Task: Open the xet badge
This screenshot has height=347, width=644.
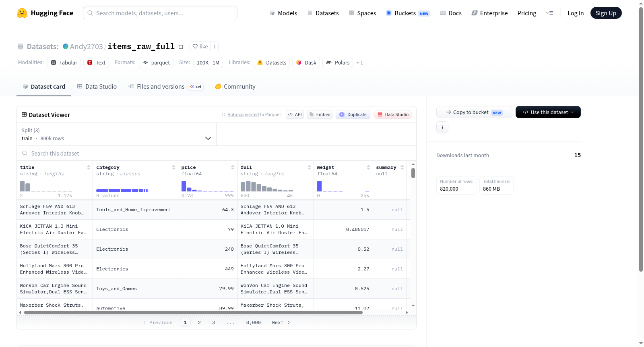Action: tap(196, 87)
